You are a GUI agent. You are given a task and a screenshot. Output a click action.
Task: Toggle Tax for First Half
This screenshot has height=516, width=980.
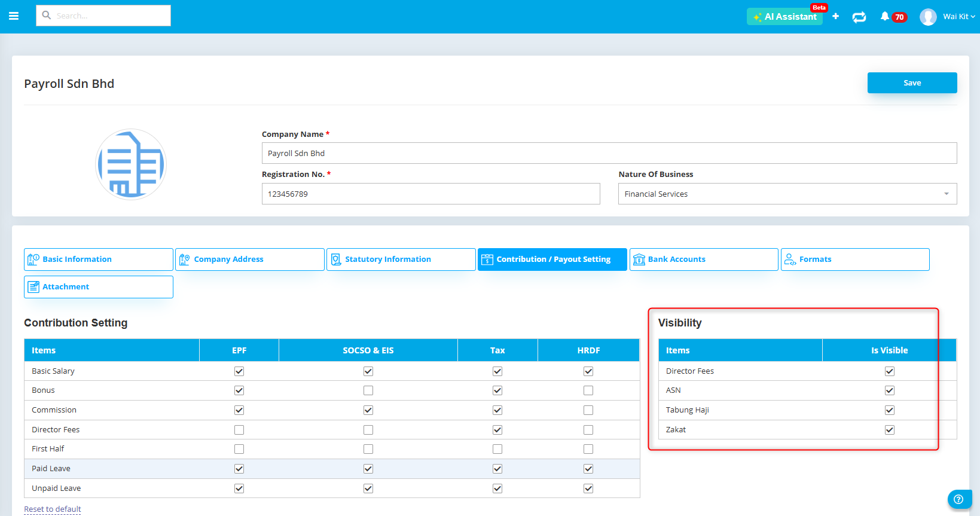coord(497,449)
